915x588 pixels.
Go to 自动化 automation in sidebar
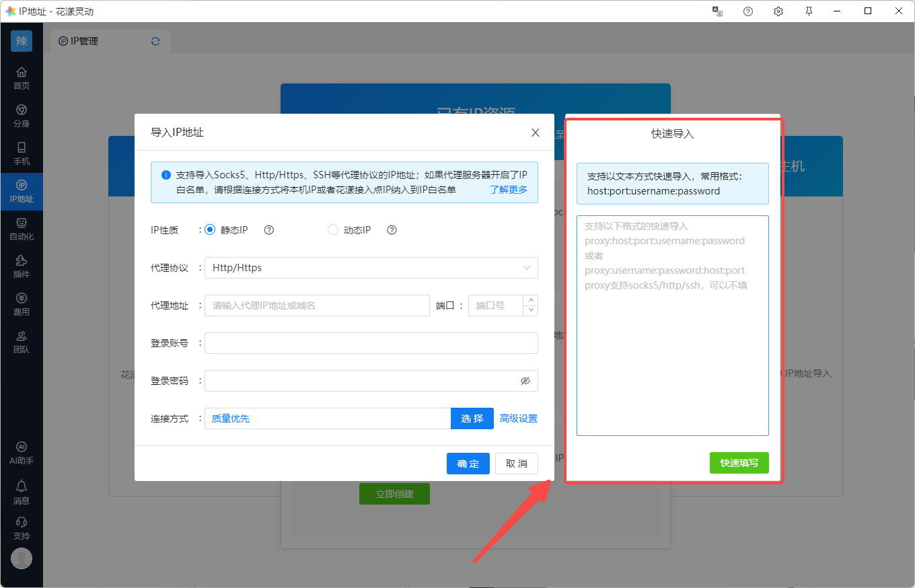(22, 229)
